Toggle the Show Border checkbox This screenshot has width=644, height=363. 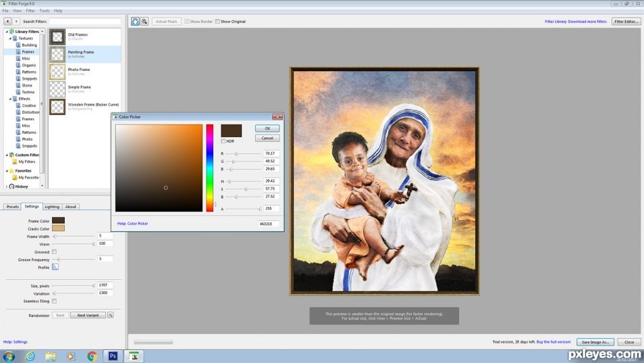click(187, 22)
